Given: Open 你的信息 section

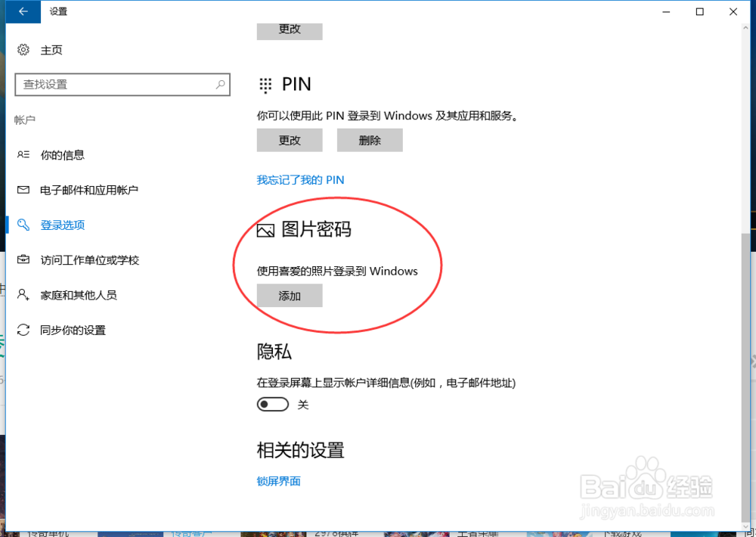Looking at the screenshot, I should click(62, 155).
